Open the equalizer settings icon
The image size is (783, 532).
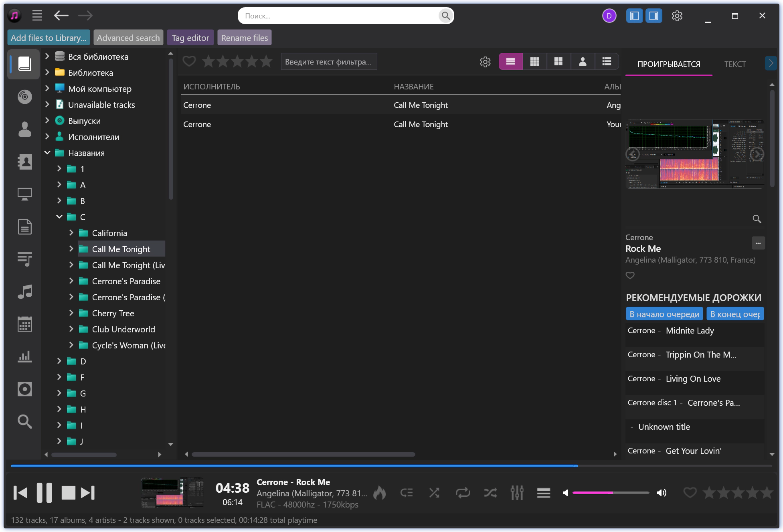[517, 493]
